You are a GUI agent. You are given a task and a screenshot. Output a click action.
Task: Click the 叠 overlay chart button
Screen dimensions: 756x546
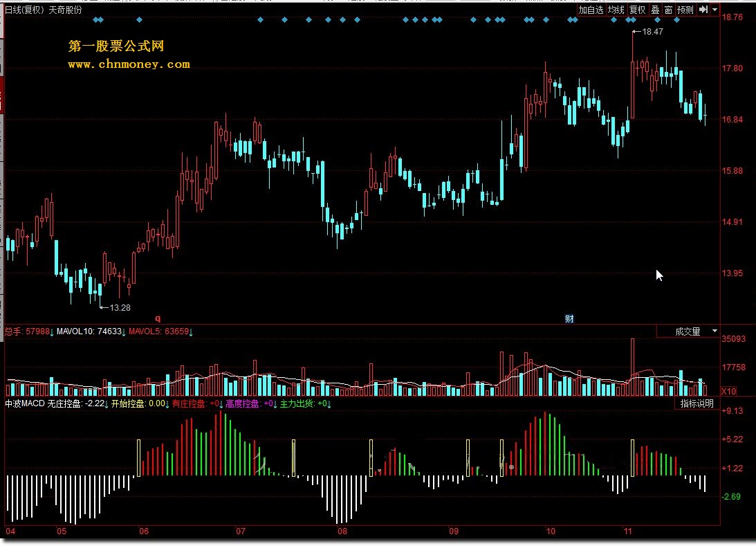point(655,10)
